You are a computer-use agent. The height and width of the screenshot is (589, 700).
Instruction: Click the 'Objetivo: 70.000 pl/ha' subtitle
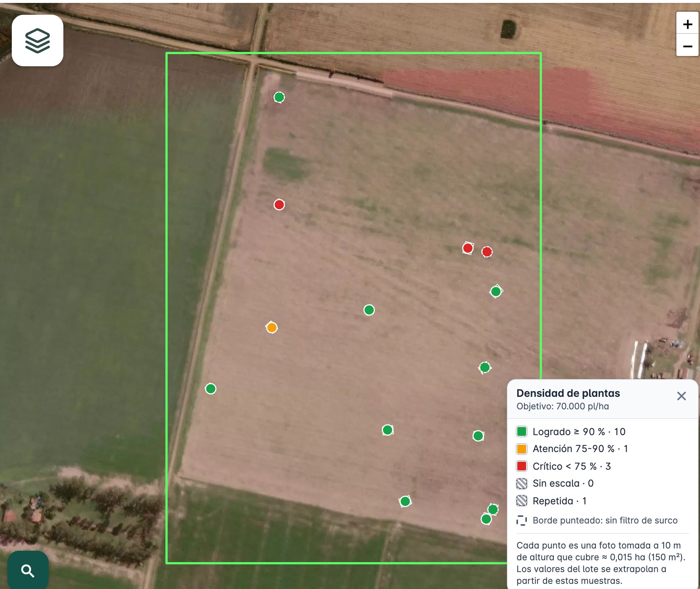click(563, 406)
